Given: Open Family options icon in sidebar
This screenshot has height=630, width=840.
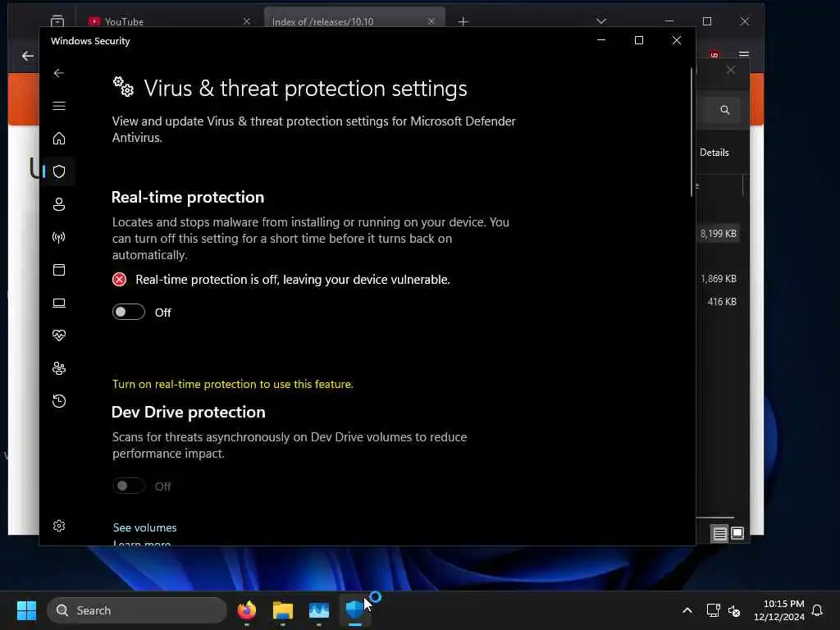Looking at the screenshot, I should click(x=59, y=368).
